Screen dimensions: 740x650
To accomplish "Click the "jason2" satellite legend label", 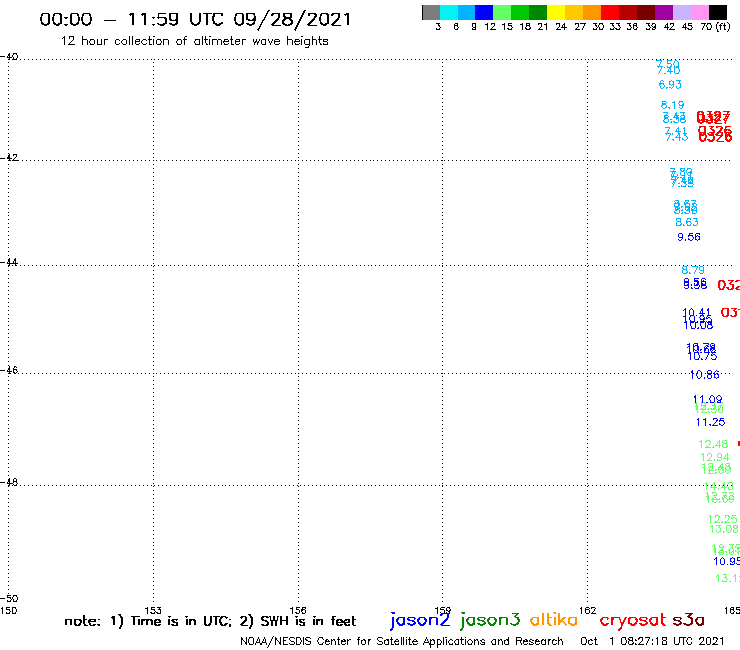I will [x=420, y=620].
